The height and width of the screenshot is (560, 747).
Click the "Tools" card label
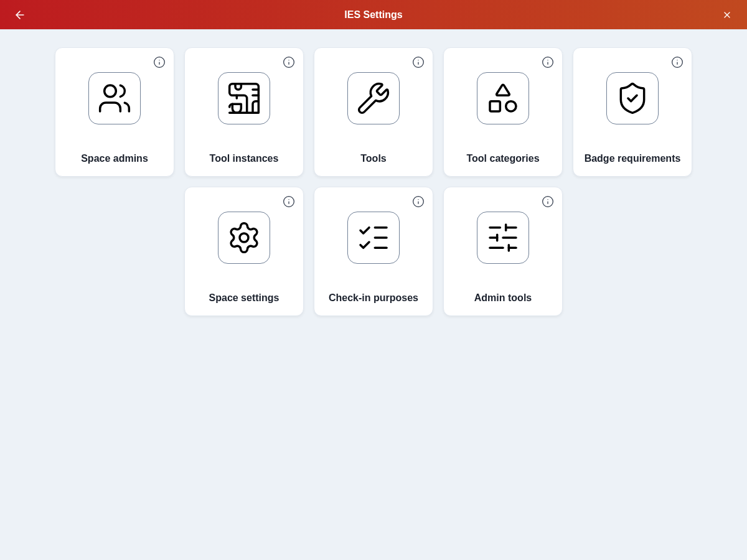(x=374, y=159)
